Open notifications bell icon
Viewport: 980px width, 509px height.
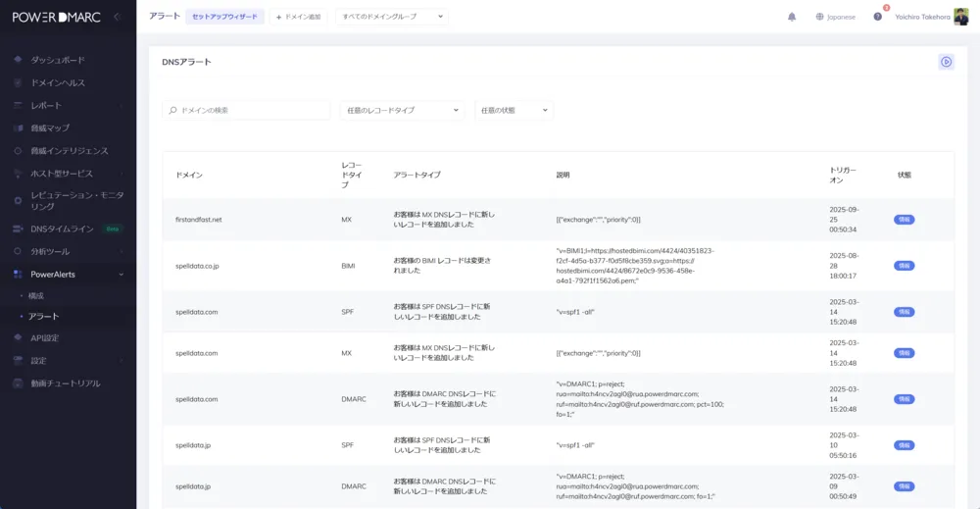792,17
